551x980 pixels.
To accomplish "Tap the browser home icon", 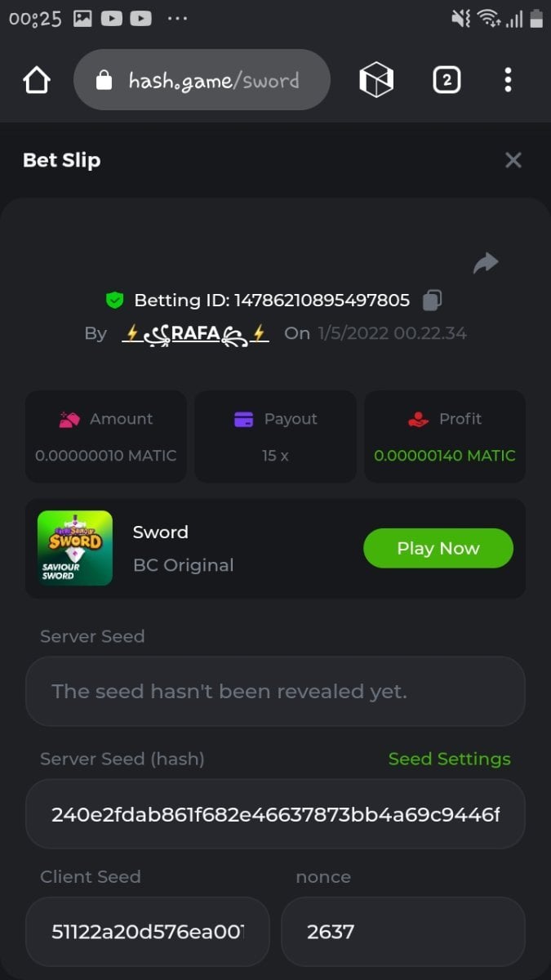I will coord(37,80).
